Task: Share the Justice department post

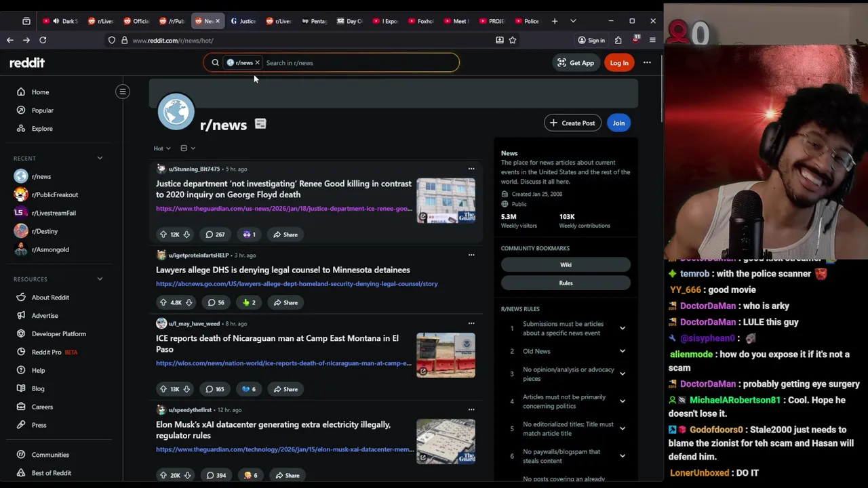Action: coord(285,235)
